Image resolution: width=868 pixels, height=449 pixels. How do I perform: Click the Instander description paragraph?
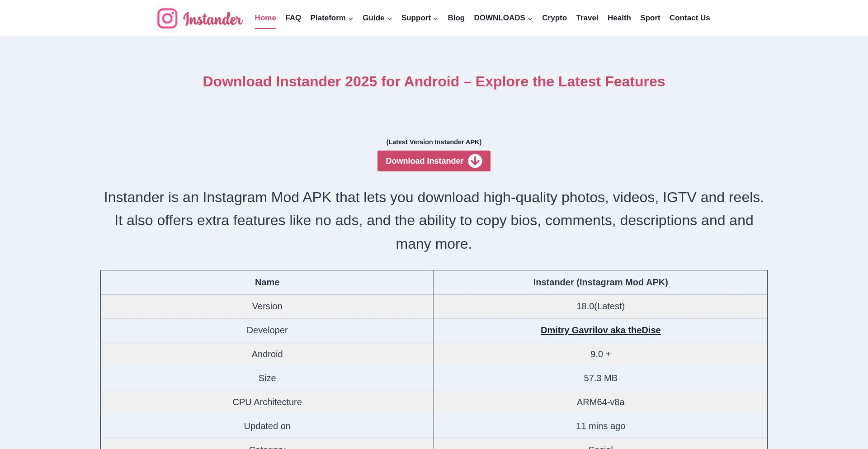coord(434,220)
